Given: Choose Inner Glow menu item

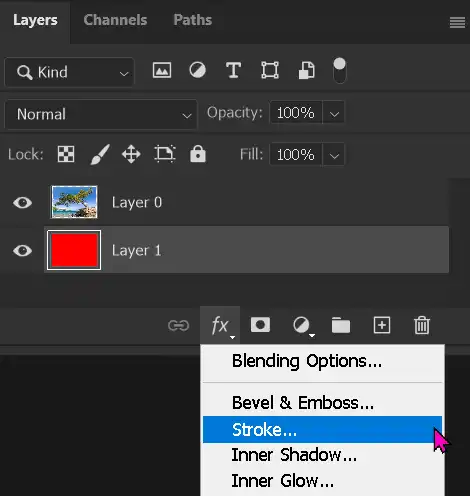Looking at the screenshot, I should (322, 481).
